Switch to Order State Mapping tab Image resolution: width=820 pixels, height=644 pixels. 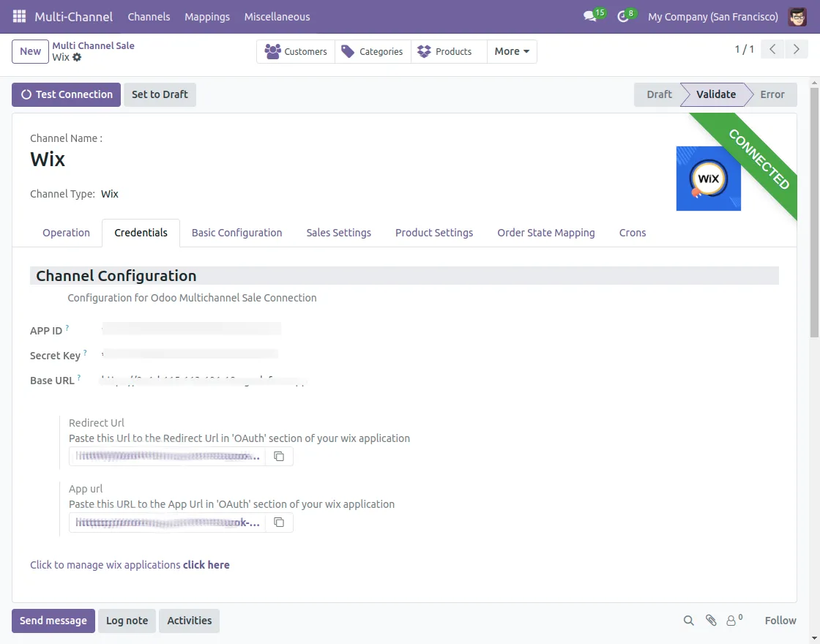[x=546, y=233]
